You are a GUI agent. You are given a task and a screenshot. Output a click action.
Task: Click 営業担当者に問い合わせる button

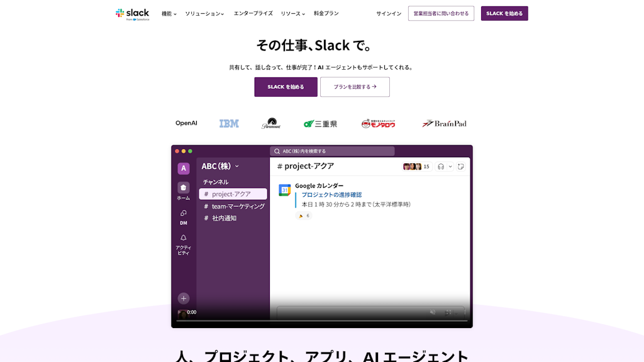pos(441,14)
